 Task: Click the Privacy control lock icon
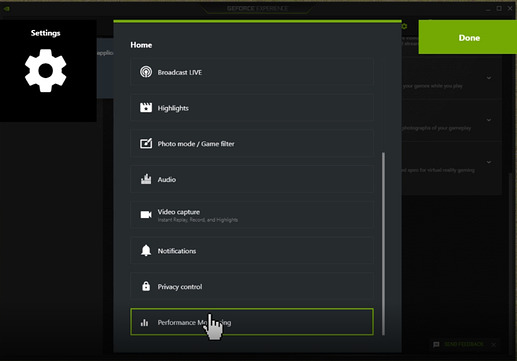(x=146, y=286)
